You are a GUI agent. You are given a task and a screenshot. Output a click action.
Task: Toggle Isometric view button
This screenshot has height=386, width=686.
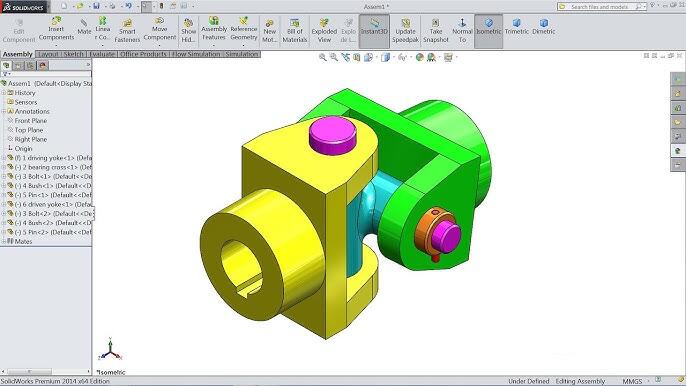489,31
